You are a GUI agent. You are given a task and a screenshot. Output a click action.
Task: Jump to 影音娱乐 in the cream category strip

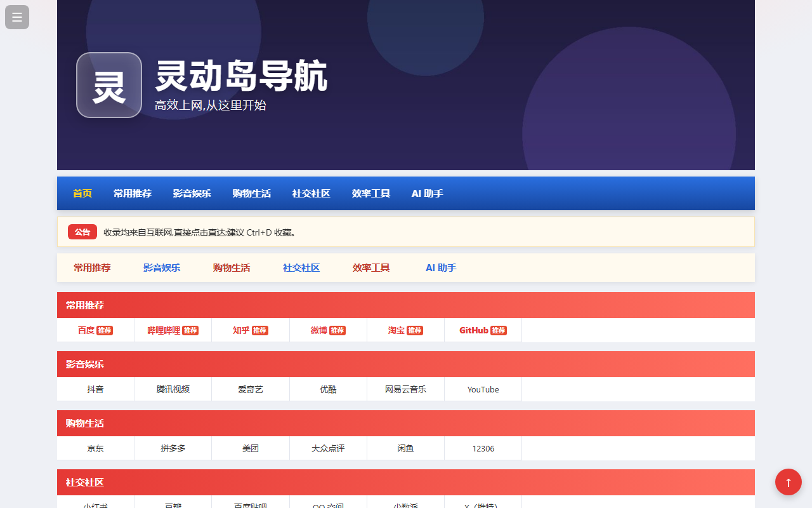[162, 268]
